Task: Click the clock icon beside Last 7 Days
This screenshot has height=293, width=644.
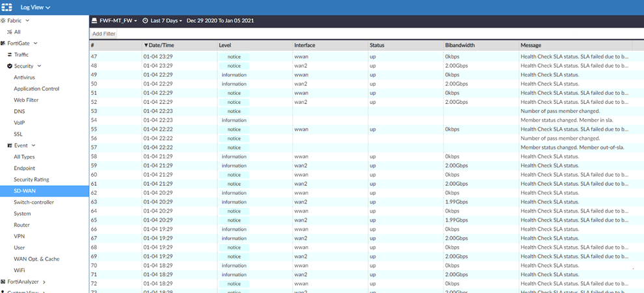Action: [145, 21]
